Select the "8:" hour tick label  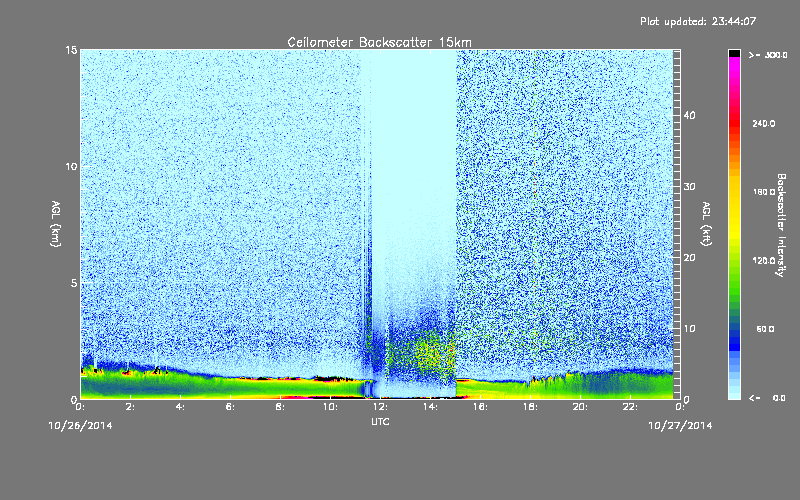pos(281,407)
